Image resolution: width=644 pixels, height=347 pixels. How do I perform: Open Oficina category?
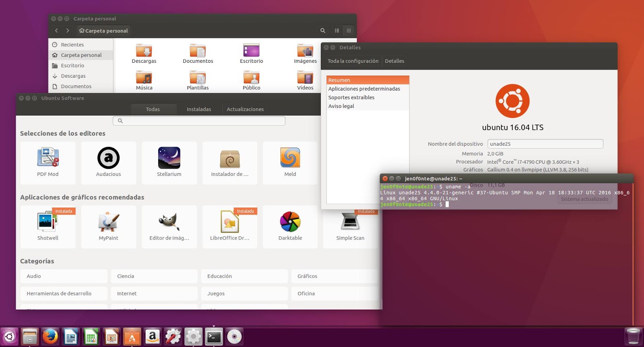[x=334, y=293]
